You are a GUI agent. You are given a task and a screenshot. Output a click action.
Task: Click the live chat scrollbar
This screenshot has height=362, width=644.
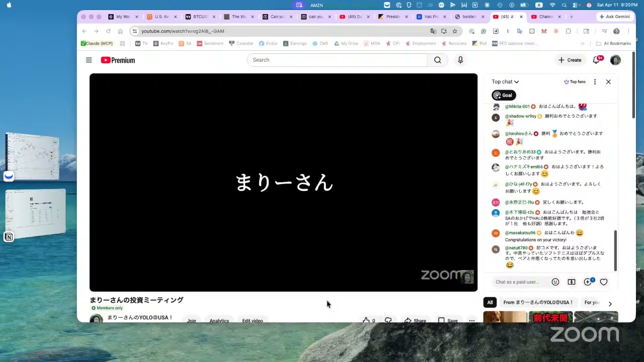[615, 250]
